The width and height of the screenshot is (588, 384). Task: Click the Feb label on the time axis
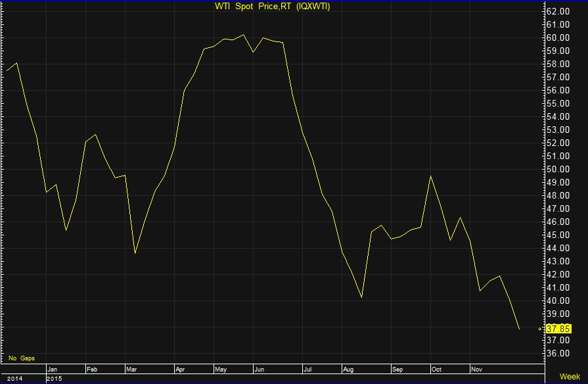point(92,370)
